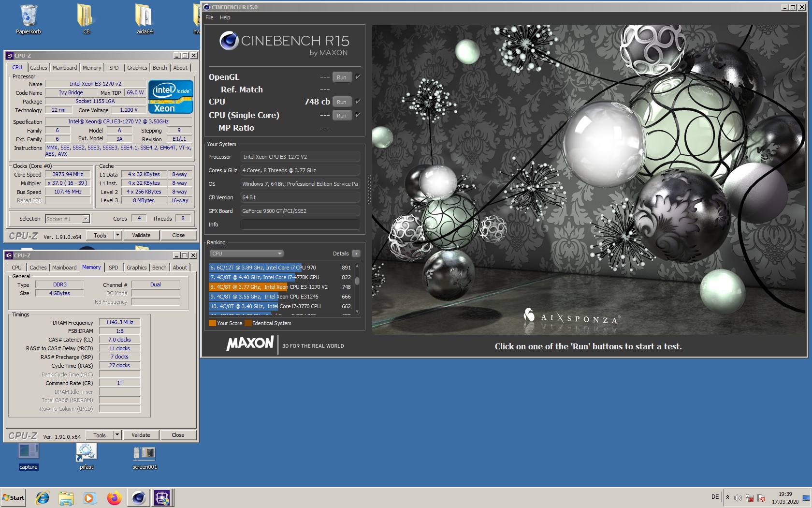The height and width of the screenshot is (508, 812).
Task: Select ranking row Xeon E3-1270 V2
Action: click(280, 287)
